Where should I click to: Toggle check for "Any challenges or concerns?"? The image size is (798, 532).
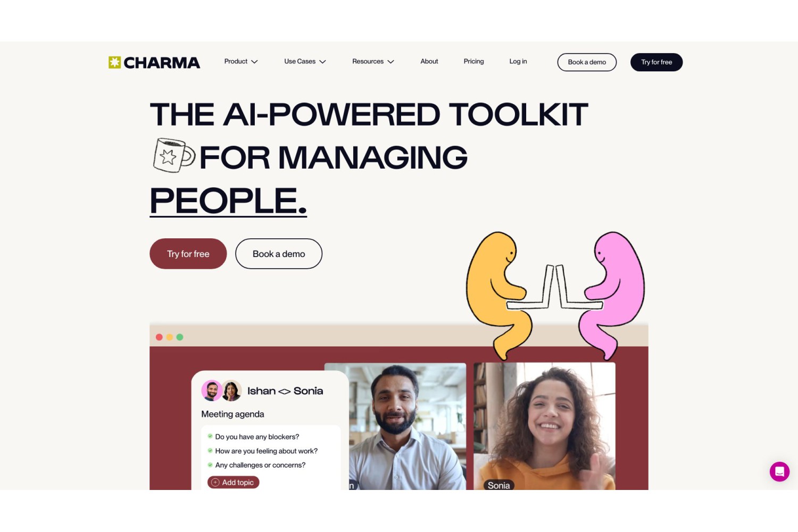coord(210,465)
